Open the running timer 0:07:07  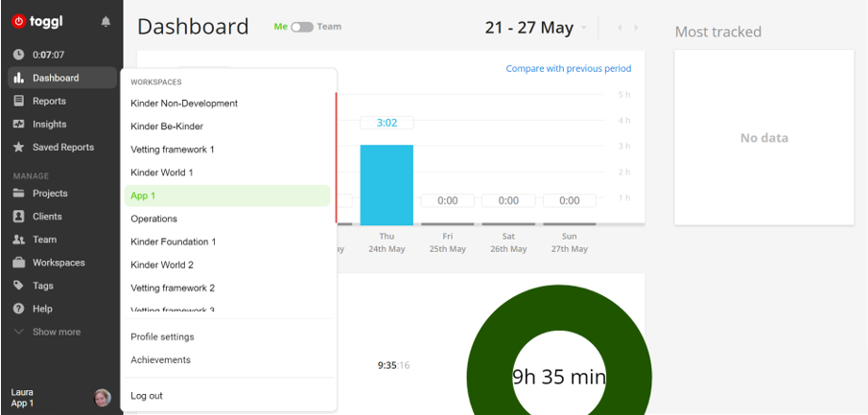49,55
